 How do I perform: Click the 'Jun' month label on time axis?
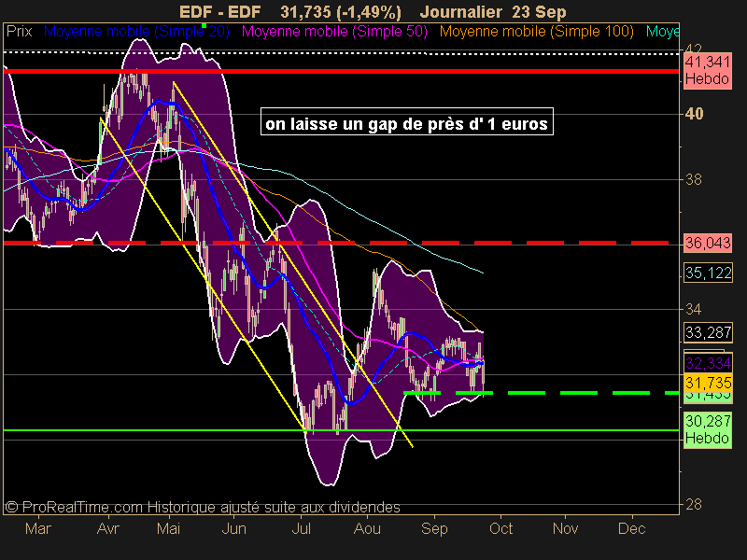(x=234, y=528)
